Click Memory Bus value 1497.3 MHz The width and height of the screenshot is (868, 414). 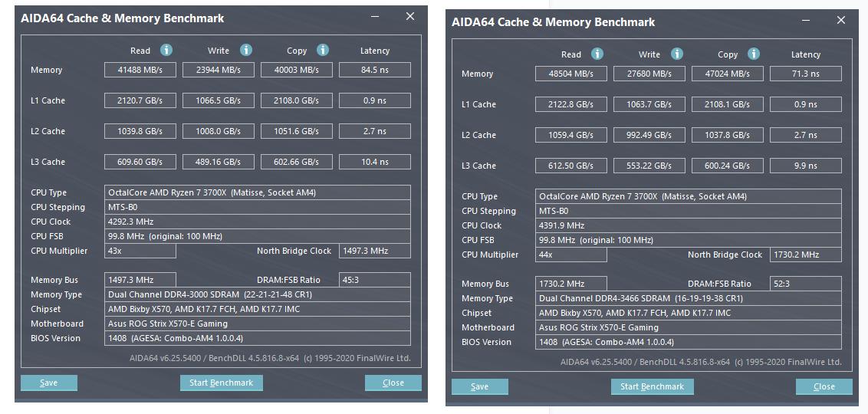coord(140,280)
